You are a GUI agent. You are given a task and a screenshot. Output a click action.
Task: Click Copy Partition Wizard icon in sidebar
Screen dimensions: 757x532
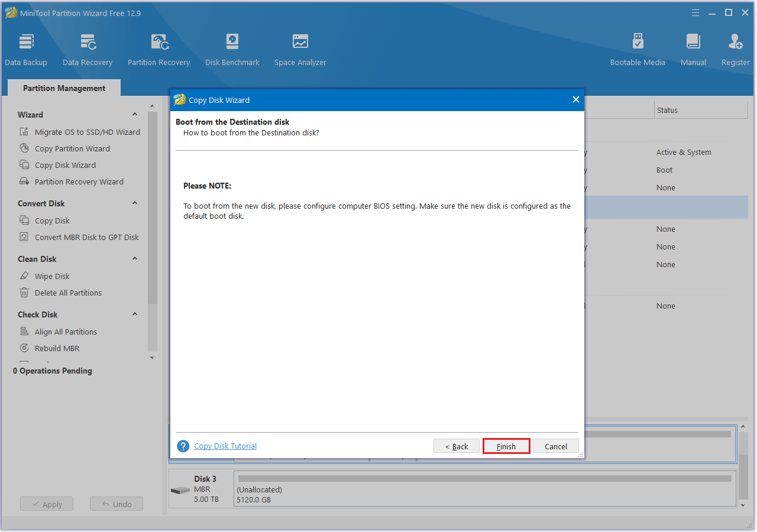click(x=24, y=148)
